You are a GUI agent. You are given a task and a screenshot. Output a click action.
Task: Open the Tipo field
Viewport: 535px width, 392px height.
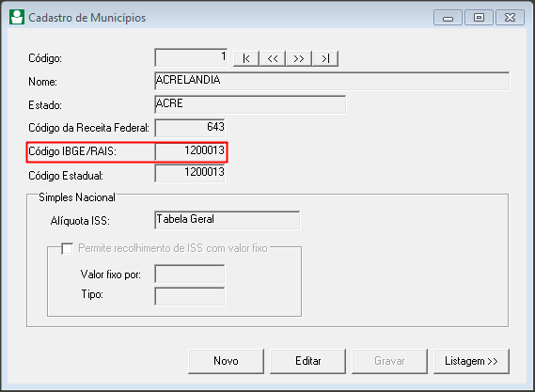tap(190, 296)
